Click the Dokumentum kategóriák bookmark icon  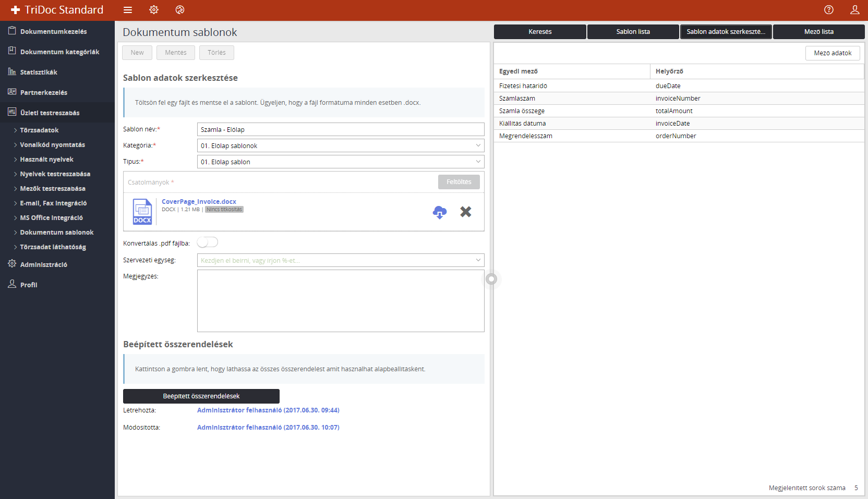point(12,51)
